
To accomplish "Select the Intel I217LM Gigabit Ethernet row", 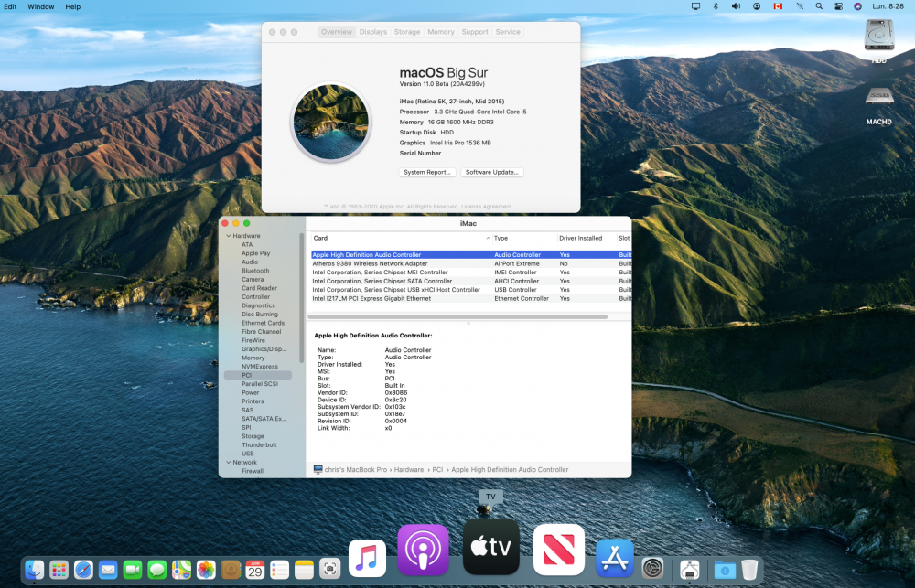I will click(471, 299).
